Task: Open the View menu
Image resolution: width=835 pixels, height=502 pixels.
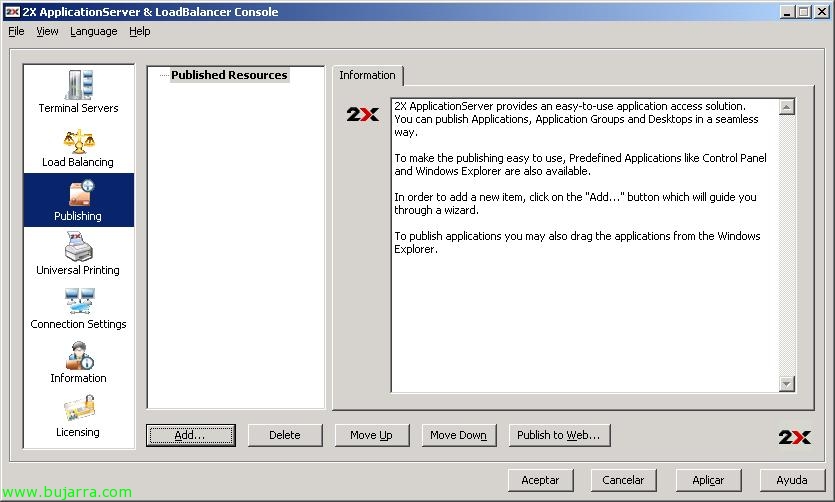Action: click(x=47, y=31)
